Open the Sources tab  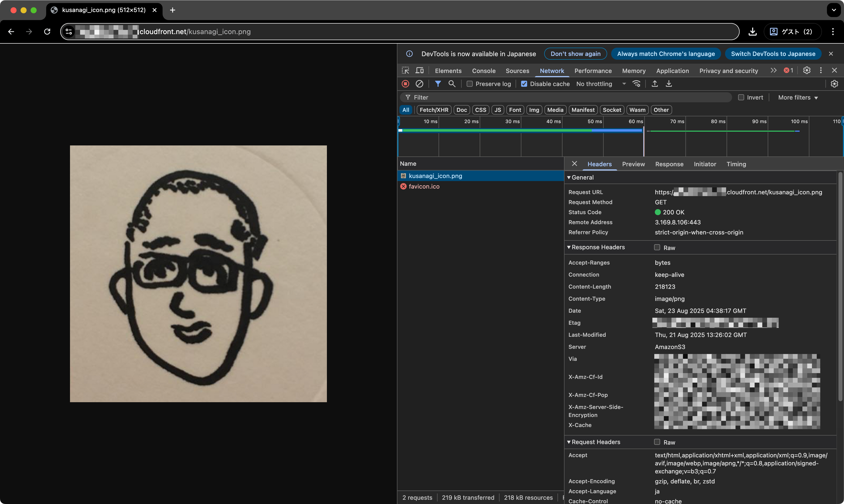pos(517,71)
